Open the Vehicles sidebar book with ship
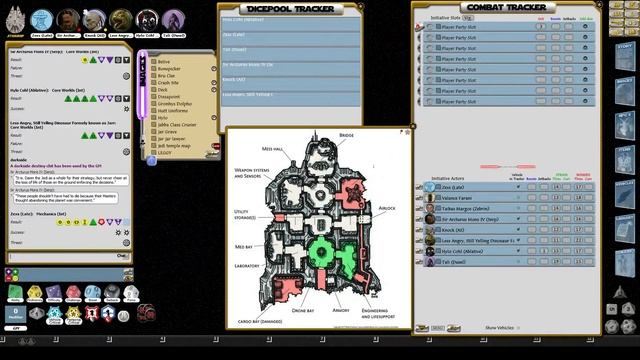Screen dimensions: 640x360 (x=625, y=195)
